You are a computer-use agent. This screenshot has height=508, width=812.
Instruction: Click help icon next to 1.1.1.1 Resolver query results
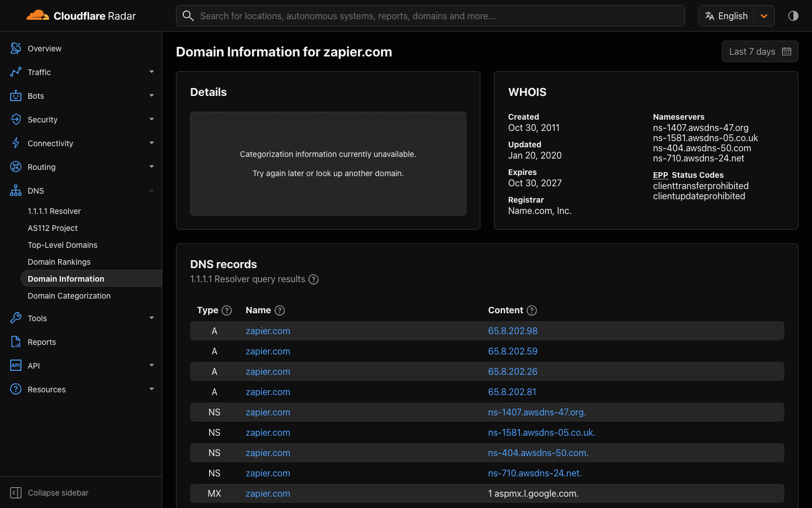[x=314, y=279]
